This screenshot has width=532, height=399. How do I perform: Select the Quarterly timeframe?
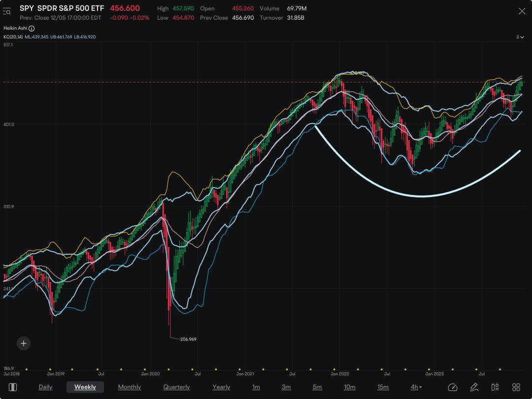(176, 387)
